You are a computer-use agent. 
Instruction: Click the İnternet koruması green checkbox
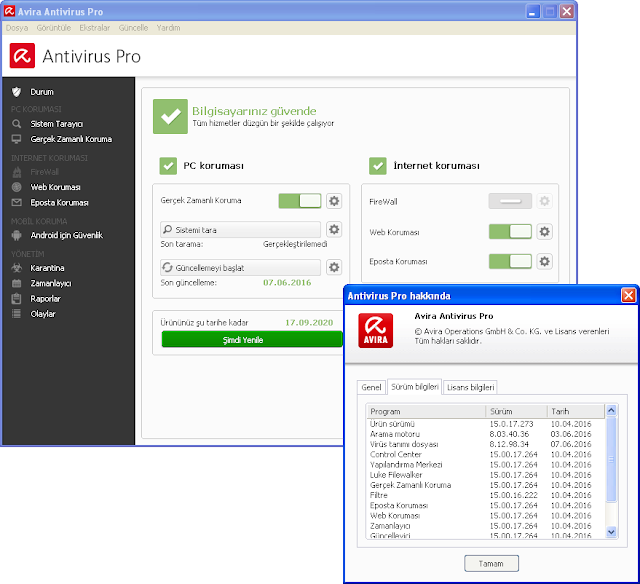tap(378, 166)
